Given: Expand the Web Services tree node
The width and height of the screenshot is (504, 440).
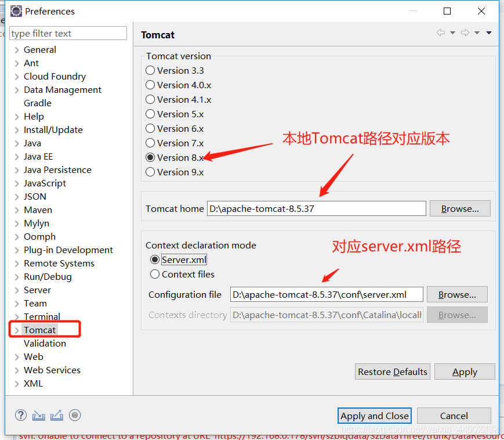Looking at the screenshot, I should [x=17, y=370].
